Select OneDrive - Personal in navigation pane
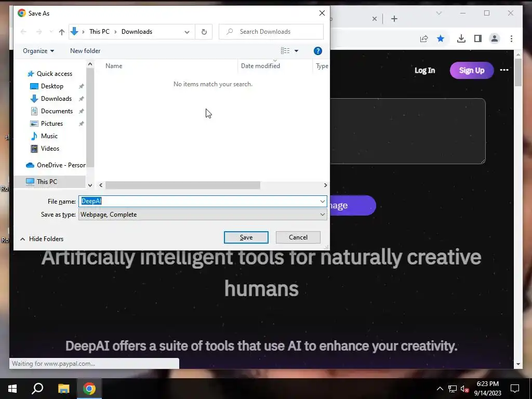The height and width of the screenshot is (399, 532). (56, 165)
